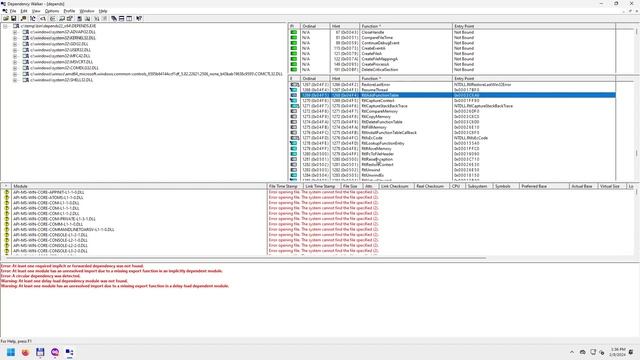Click warning icon of API-MS-WIN-CORE-APPINIT-L1-1-0.DLL
The height and width of the screenshot is (360, 640).
coord(7,192)
